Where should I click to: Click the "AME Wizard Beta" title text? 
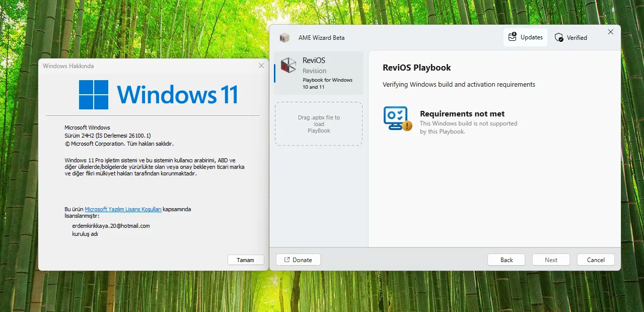(322, 38)
